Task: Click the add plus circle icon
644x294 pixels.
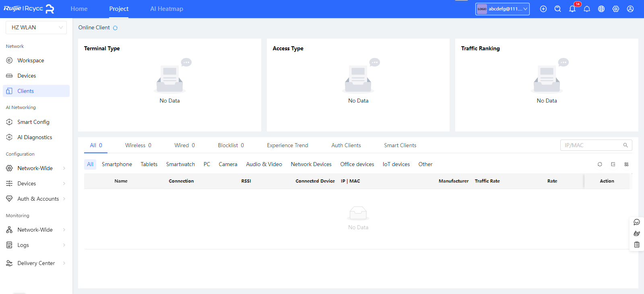Action: pyautogui.click(x=543, y=9)
